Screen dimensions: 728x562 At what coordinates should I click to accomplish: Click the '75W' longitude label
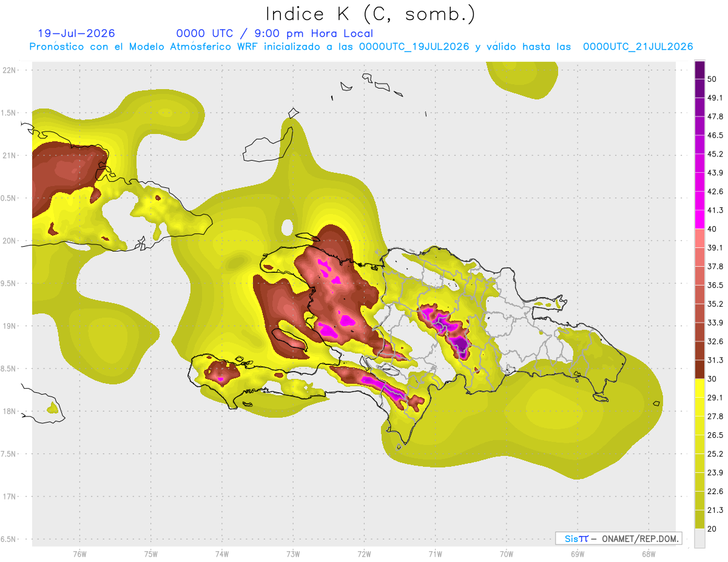coord(151,554)
